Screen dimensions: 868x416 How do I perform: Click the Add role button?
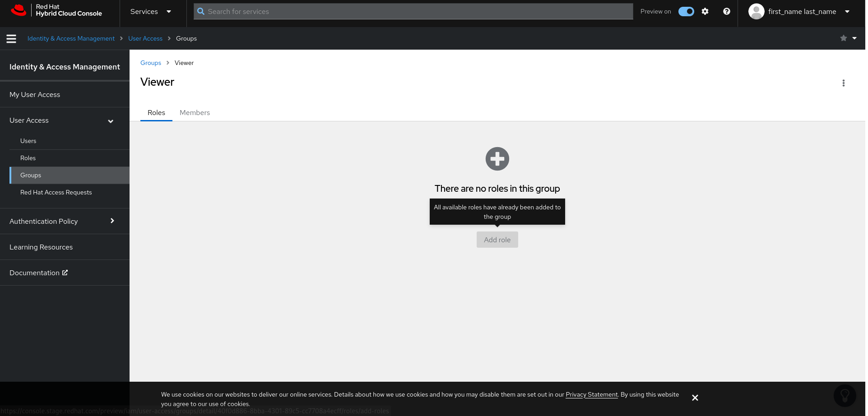coord(497,240)
